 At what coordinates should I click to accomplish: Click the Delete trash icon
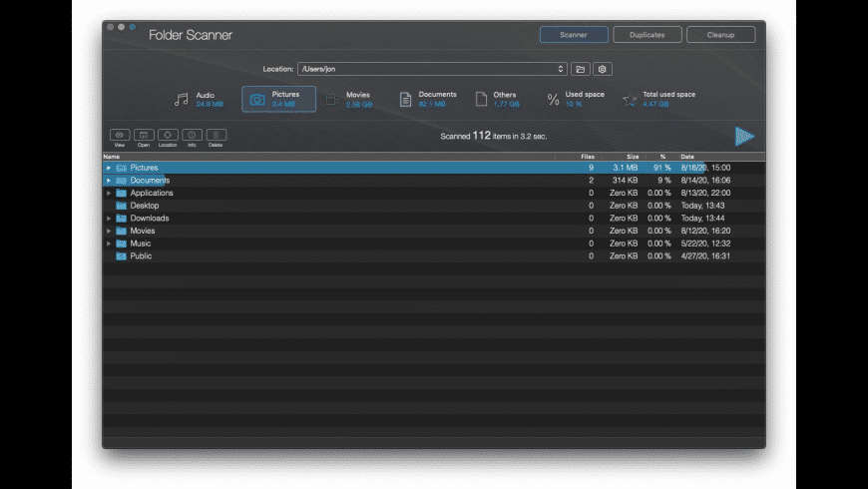click(216, 135)
